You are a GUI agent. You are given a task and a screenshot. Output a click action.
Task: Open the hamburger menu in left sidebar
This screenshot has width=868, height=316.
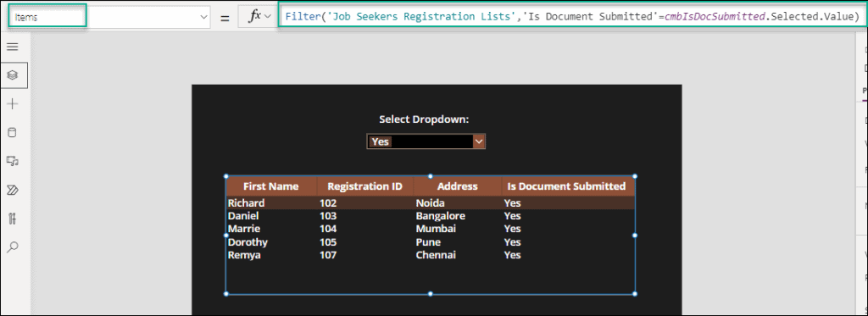tap(12, 47)
